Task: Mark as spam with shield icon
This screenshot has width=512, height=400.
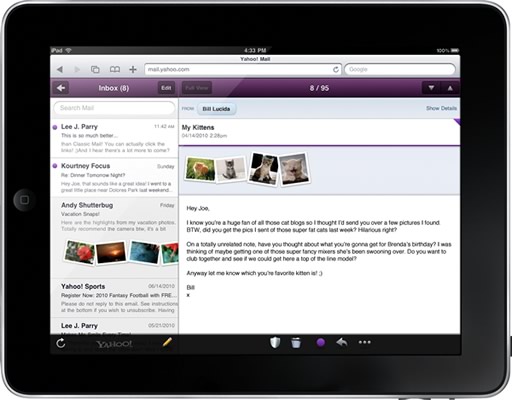Action: [x=275, y=342]
